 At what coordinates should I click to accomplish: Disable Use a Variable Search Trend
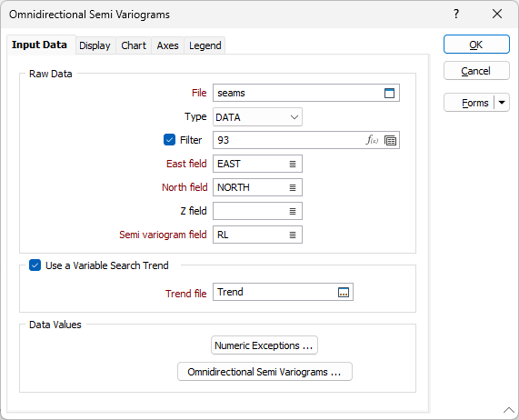click(35, 265)
